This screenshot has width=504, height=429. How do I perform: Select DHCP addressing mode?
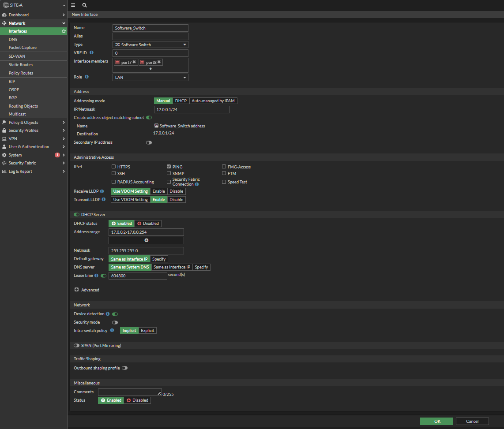click(181, 101)
